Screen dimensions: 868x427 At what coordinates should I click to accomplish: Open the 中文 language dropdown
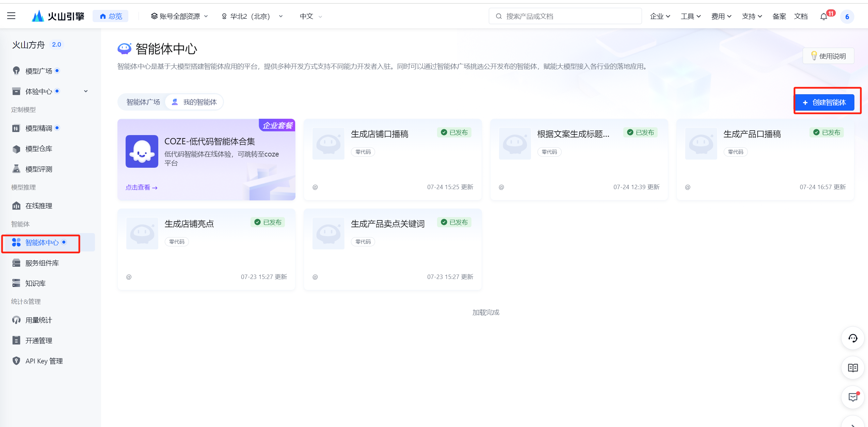(310, 16)
